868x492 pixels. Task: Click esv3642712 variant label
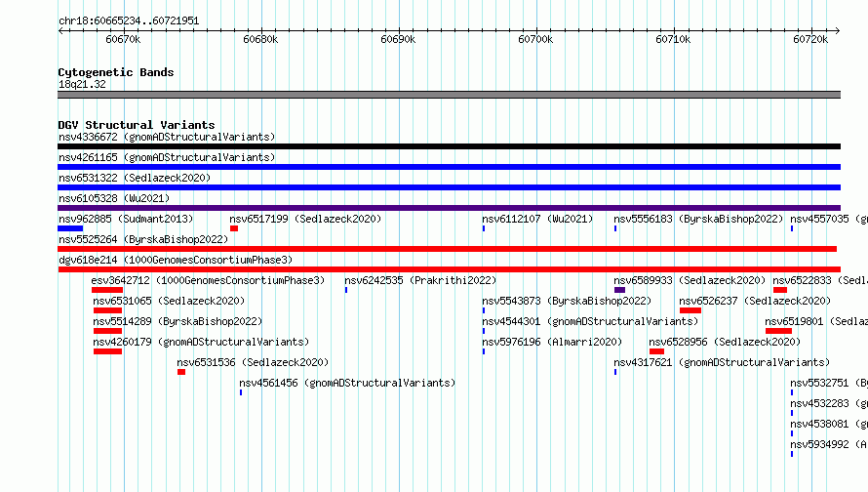[208, 280]
